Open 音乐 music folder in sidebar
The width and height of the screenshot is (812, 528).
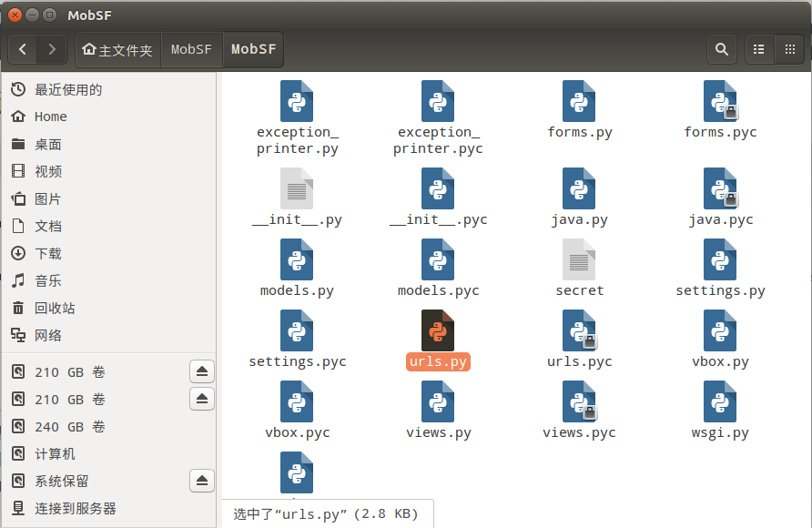[x=108, y=280]
